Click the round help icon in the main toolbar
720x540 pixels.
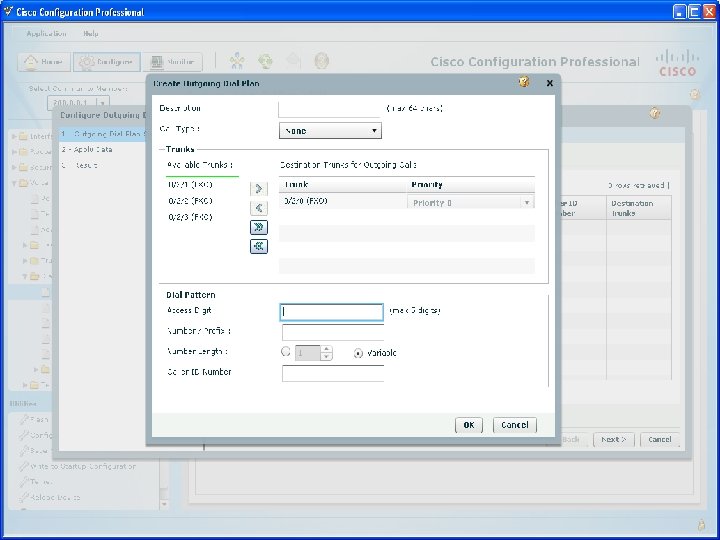[321, 61]
